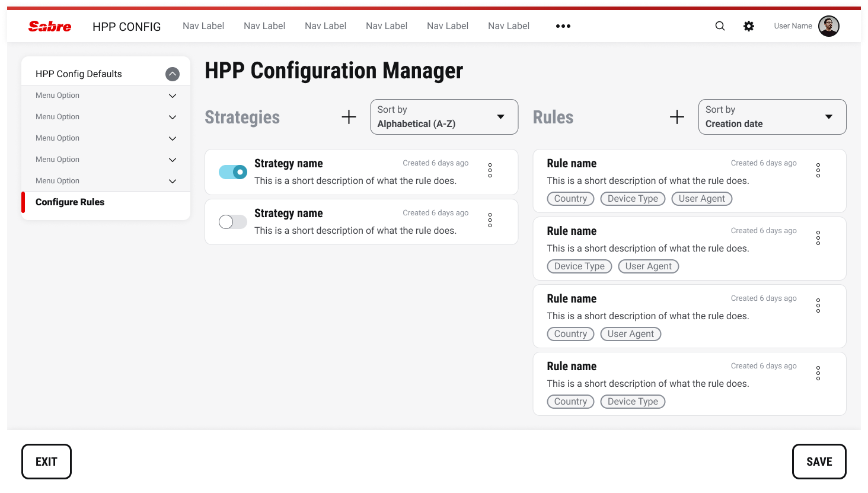Click Device Type tag in the last rule card
Screen dimensions: 868x493
click(x=633, y=402)
